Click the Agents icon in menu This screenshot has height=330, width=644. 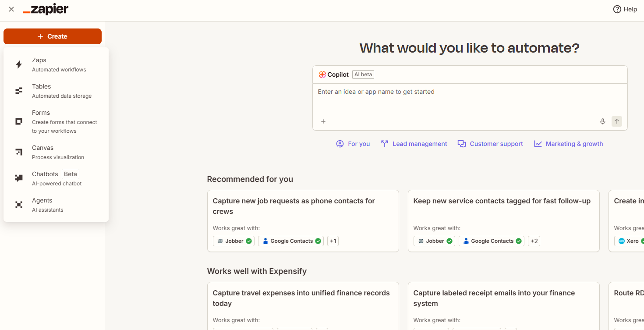[19, 205]
